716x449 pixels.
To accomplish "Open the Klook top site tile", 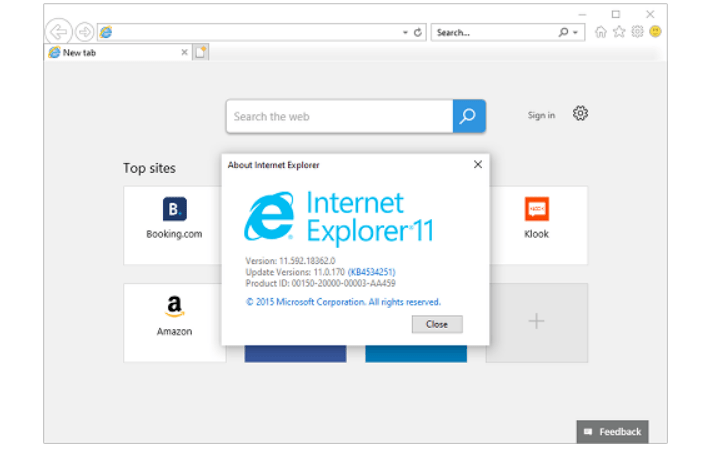I will (537, 225).
